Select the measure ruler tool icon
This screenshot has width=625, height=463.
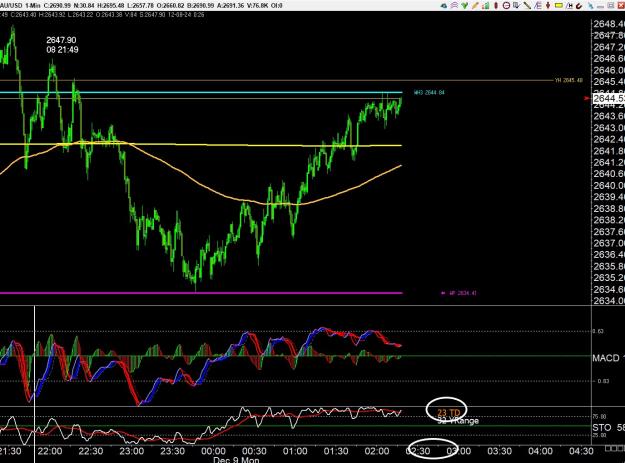[569, 6]
